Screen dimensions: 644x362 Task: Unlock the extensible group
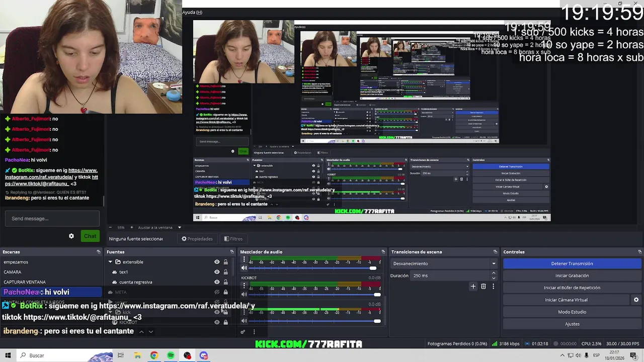pyautogui.click(x=225, y=262)
